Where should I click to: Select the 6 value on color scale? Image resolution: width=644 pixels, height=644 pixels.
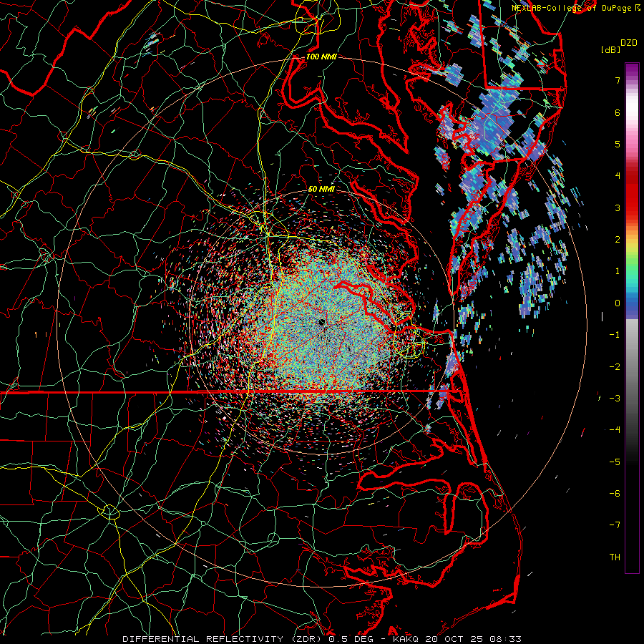point(618,112)
